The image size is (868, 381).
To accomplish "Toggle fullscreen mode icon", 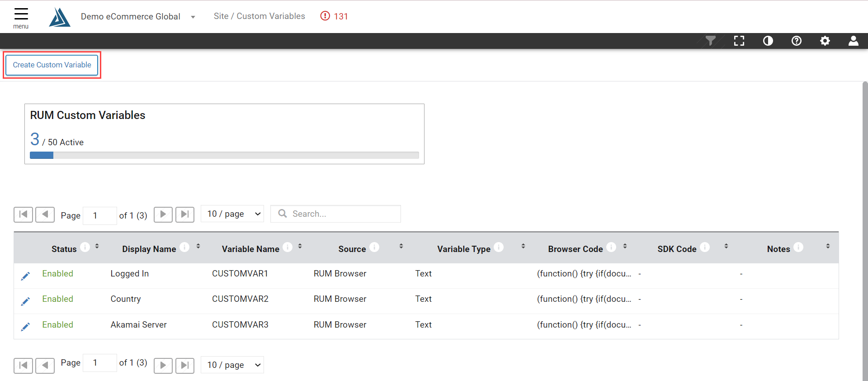I will [x=739, y=41].
